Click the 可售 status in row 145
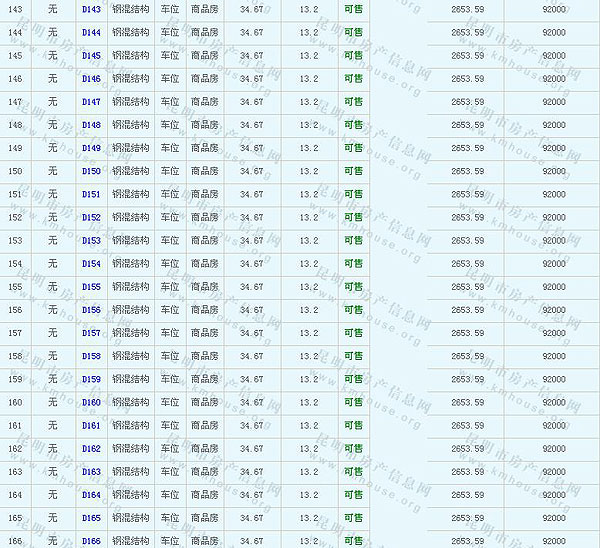 pyautogui.click(x=353, y=55)
